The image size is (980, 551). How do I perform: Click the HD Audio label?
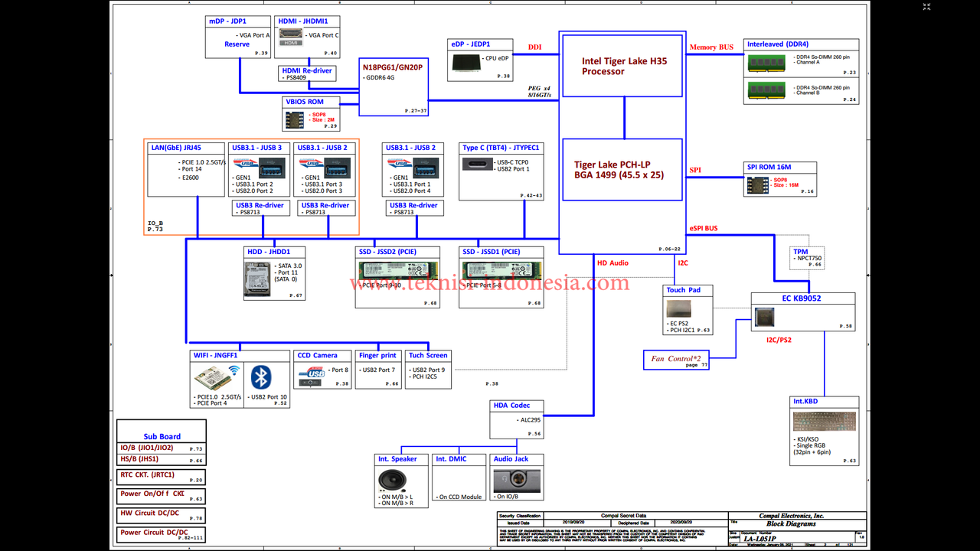point(612,263)
